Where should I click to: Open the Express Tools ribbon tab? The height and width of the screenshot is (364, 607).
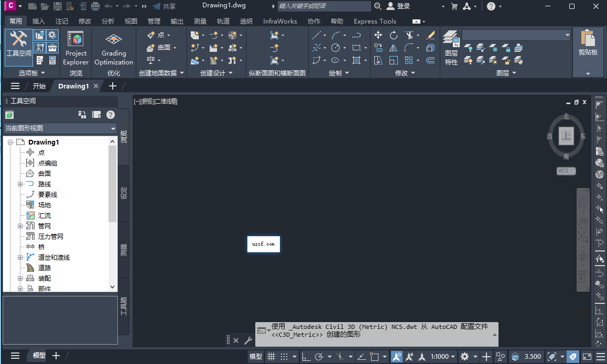(375, 21)
